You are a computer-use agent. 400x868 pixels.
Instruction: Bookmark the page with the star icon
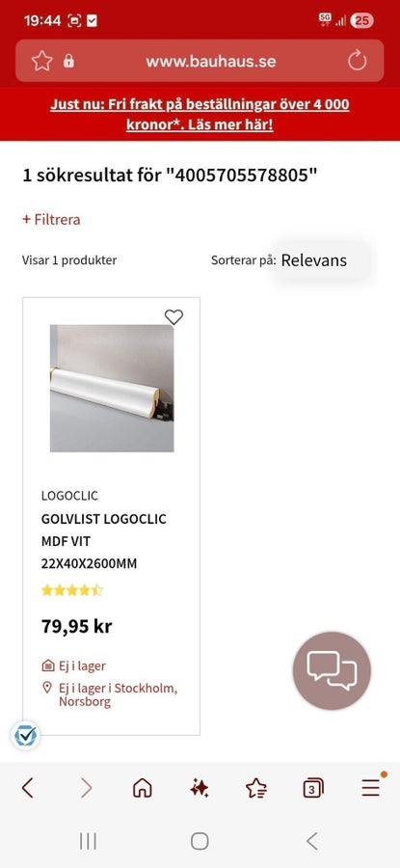click(42, 61)
